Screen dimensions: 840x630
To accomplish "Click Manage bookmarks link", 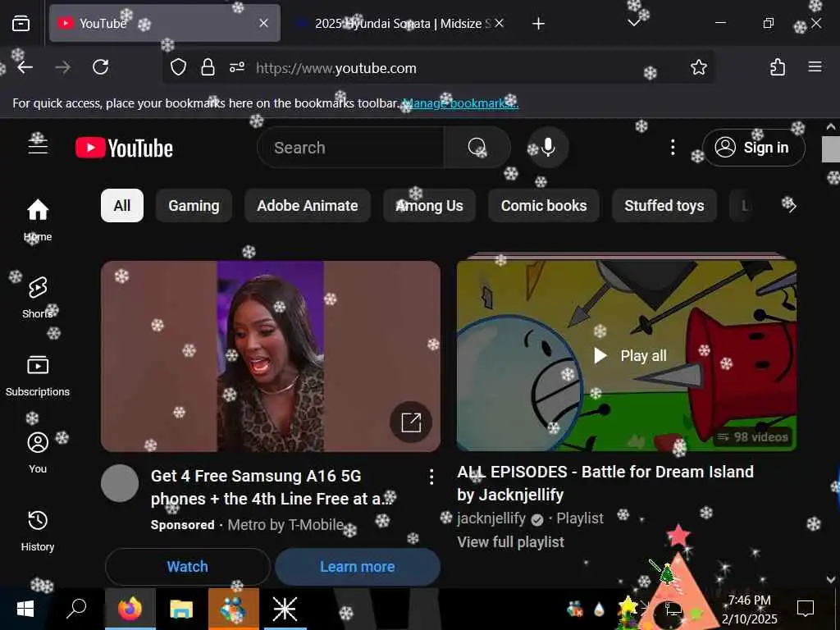I will tap(460, 103).
